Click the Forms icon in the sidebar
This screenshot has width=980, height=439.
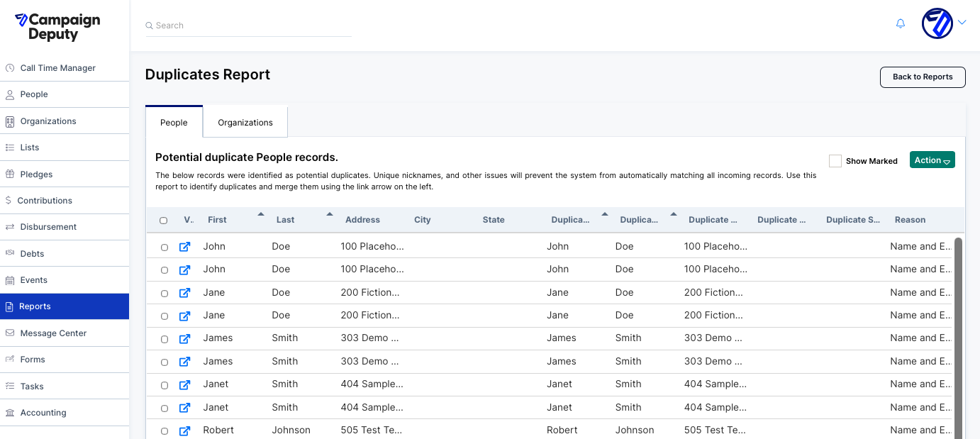pos(10,360)
